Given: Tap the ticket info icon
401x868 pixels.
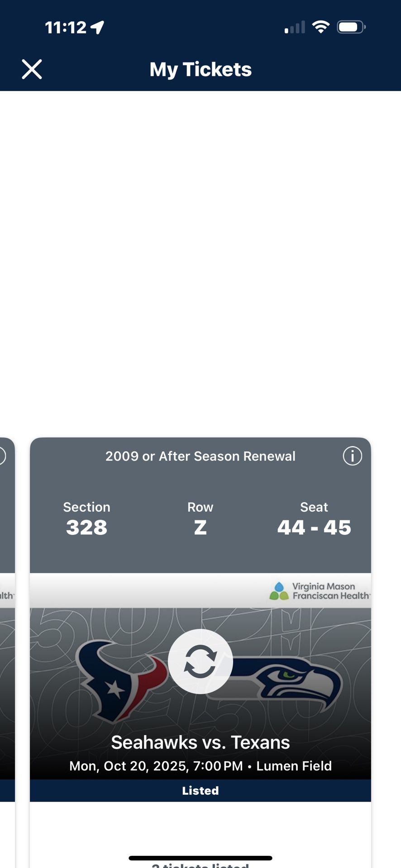Looking at the screenshot, I should click(352, 456).
